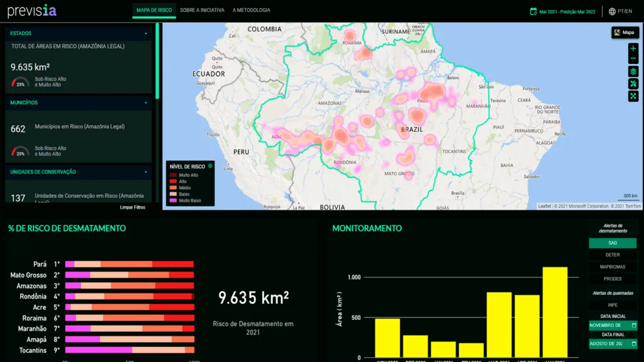Click the map tools icon
The image size is (644, 362).
point(633,84)
